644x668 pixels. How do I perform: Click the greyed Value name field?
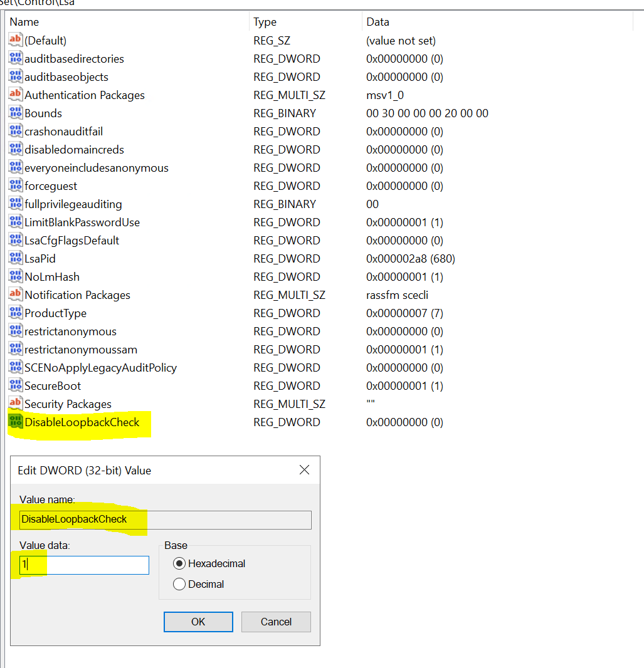(x=165, y=519)
